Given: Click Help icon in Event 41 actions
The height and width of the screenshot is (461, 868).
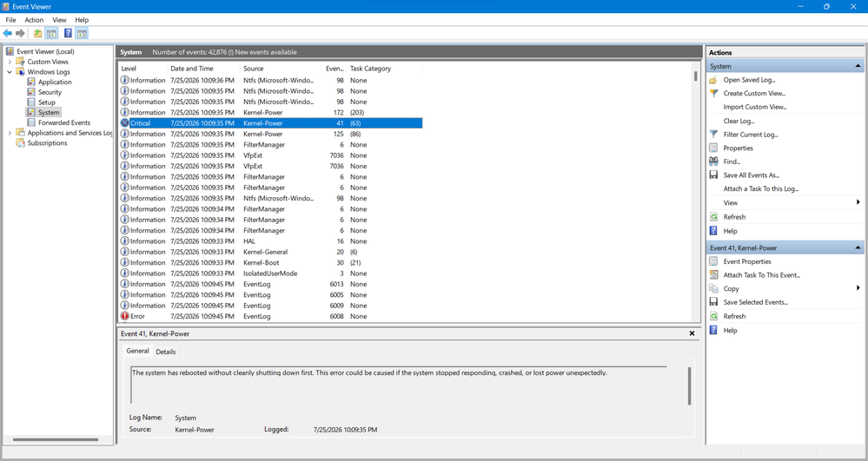Looking at the screenshot, I should tap(713, 330).
